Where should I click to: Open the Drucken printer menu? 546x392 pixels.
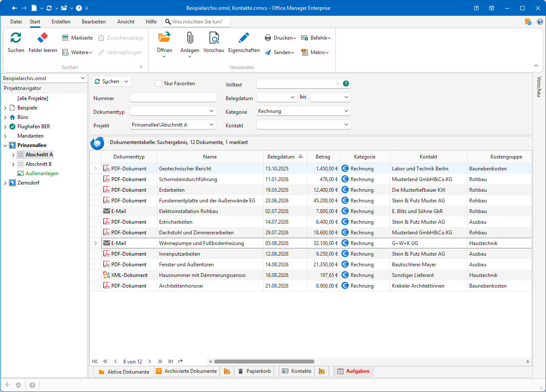280,38
